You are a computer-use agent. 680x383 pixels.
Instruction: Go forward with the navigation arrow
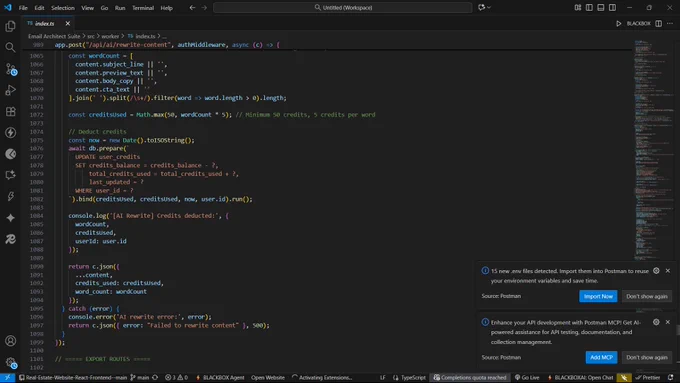click(x=204, y=7)
